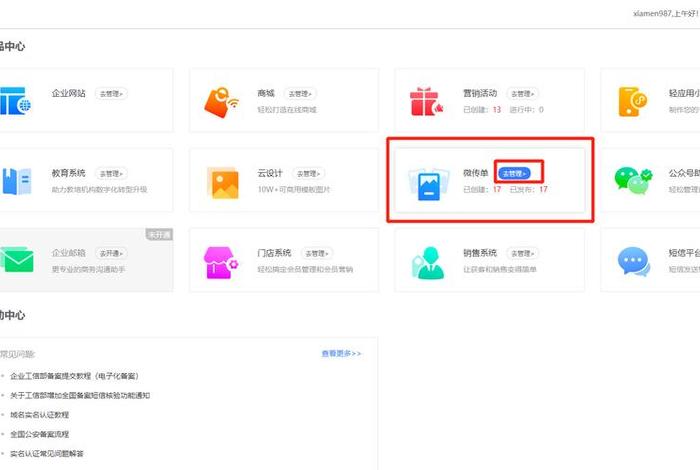
Task: Click the 云设计 title text
Action: click(270, 173)
